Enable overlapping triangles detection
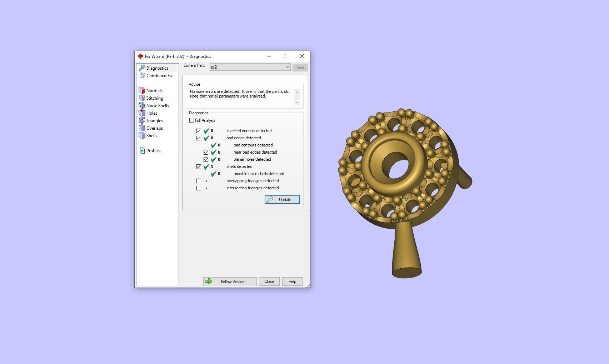The height and width of the screenshot is (364, 609). tap(199, 181)
